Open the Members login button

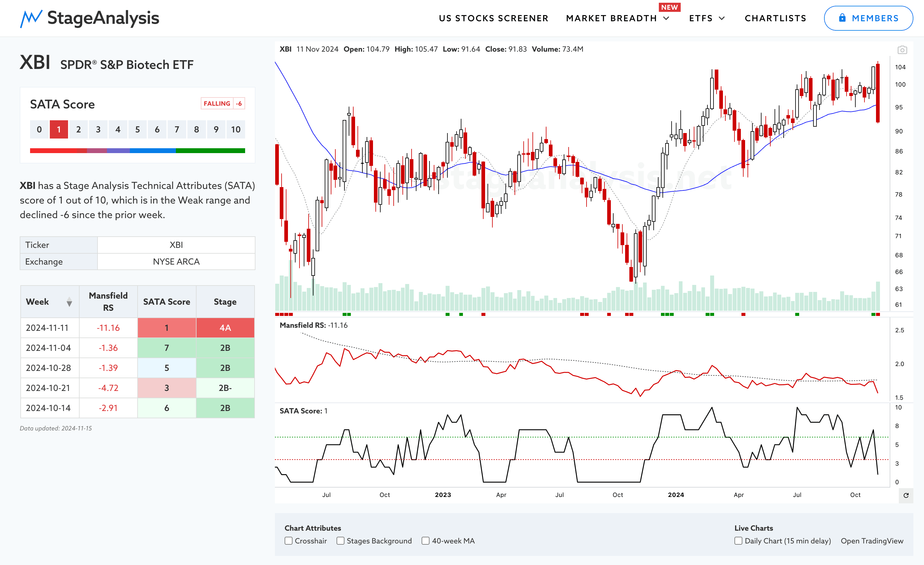pos(868,18)
